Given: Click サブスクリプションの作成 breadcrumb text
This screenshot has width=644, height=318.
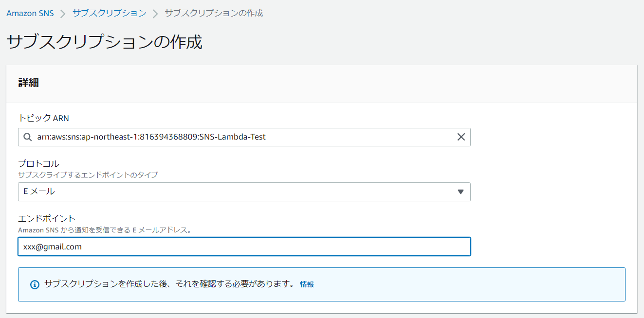Looking at the screenshot, I should [x=214, y=13].
